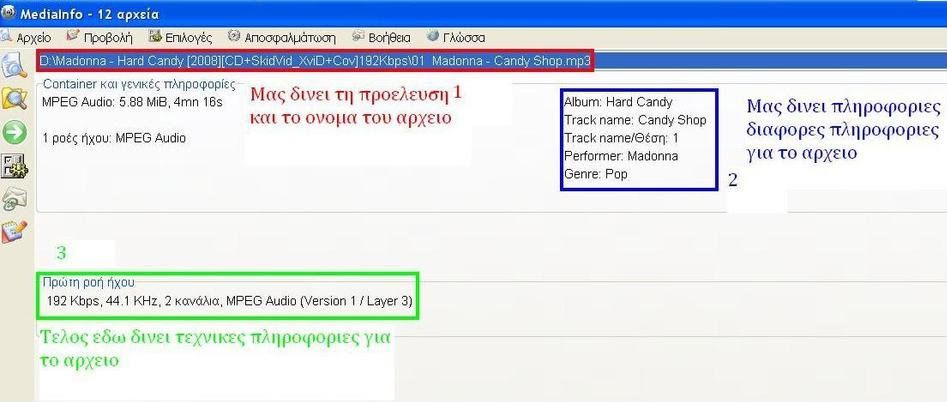The image size is (947, 402).
Task: Click the MediaInfo title bar app icon
Action: click(8, 12)
